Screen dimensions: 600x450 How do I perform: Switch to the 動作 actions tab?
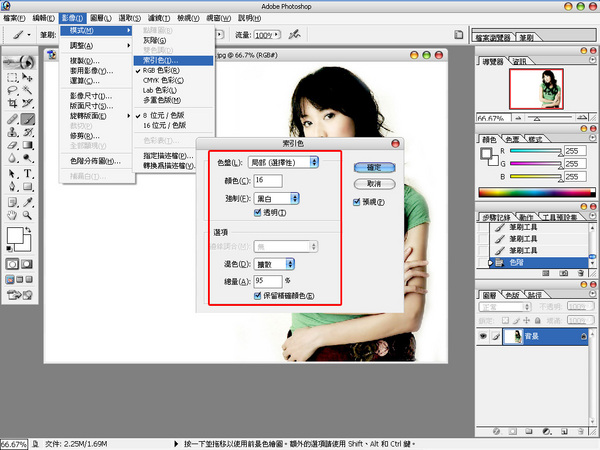[x=526, y=217]
